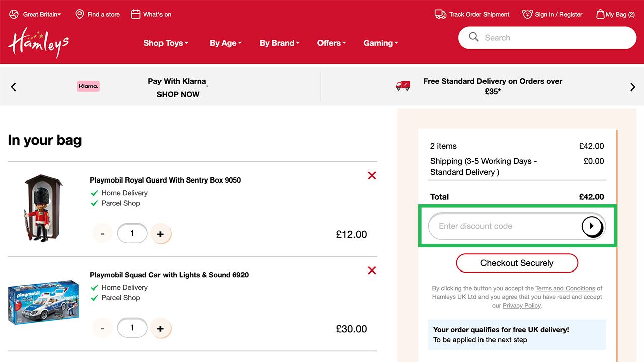Expand the Offers menu
Viewport: 644px width, 362px height.
click(x=332, y=43)
